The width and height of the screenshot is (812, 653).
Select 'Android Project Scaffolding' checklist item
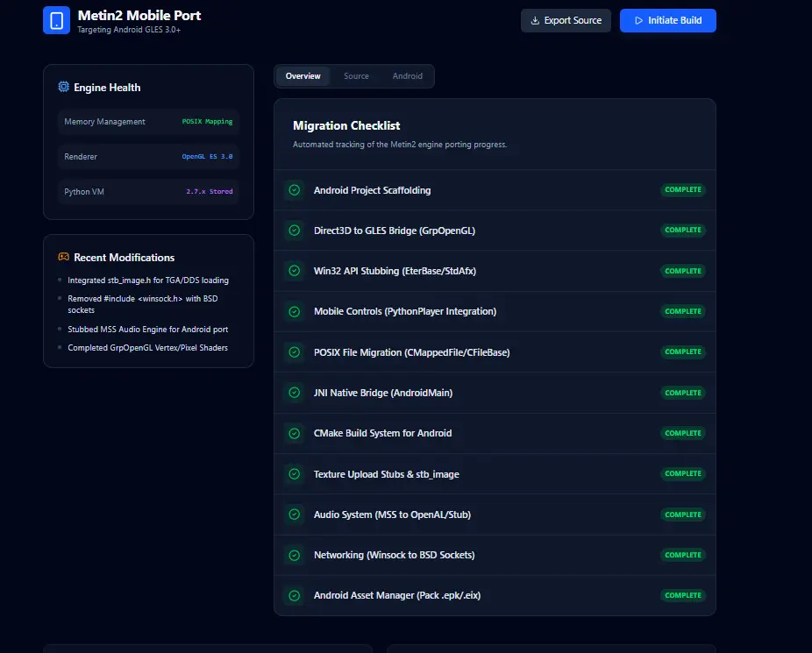point(373,190)
